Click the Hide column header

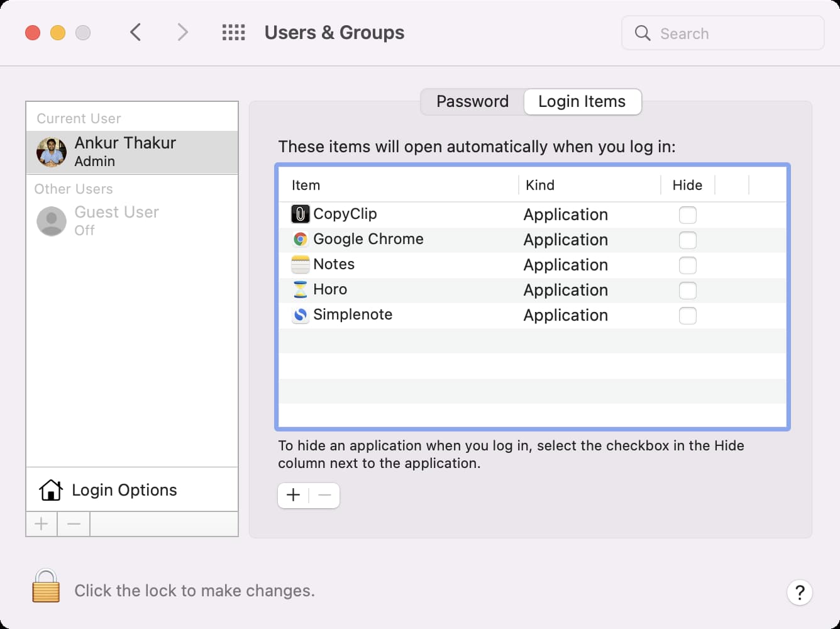[687, 186]
